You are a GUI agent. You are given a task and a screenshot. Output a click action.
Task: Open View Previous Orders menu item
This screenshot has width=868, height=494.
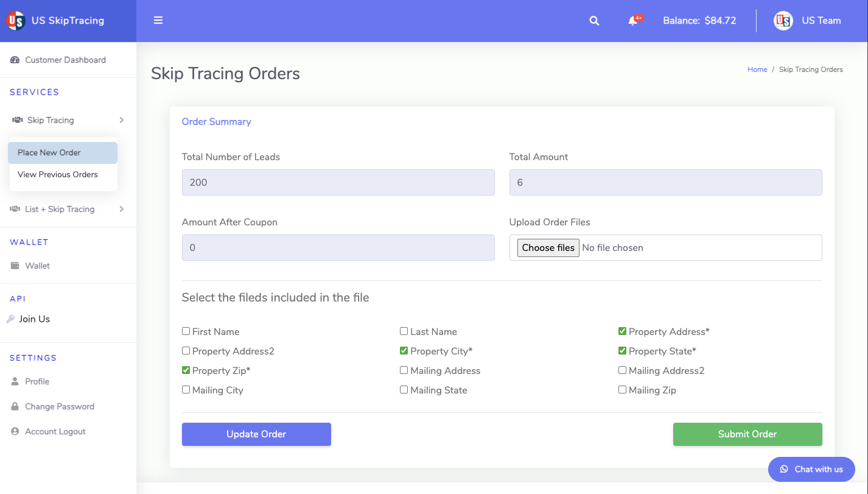tap(63, 175)
